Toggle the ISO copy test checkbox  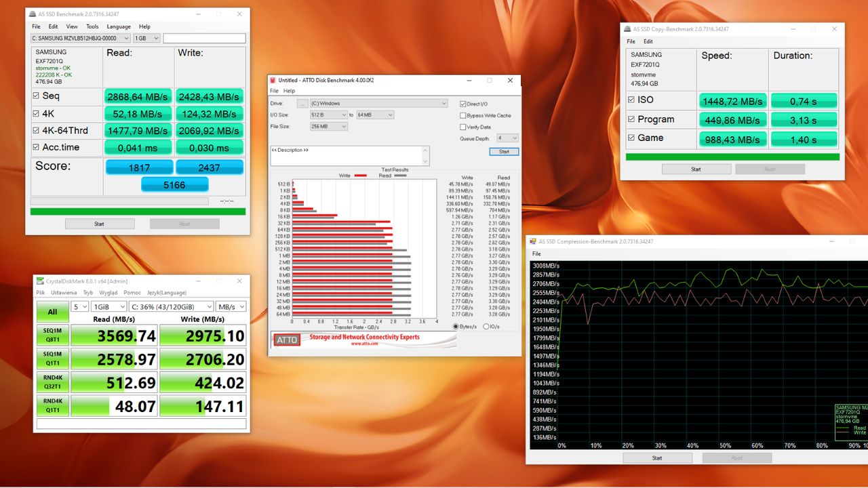tap(631, 100)
